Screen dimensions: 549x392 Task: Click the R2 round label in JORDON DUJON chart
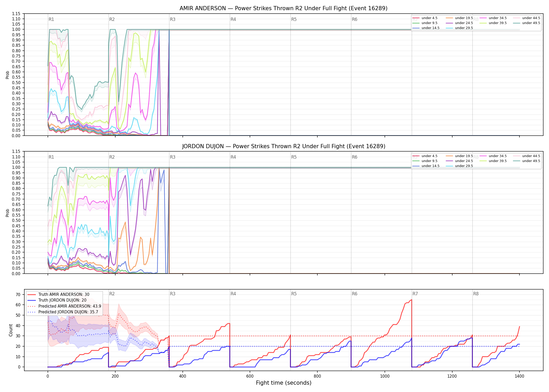(x=112, y=157)
